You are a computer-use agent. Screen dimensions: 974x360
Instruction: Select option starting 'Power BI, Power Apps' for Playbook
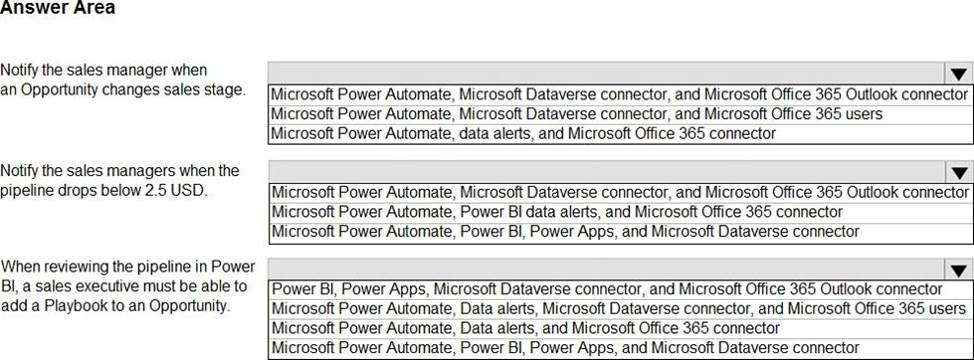[x=621, y=289]
